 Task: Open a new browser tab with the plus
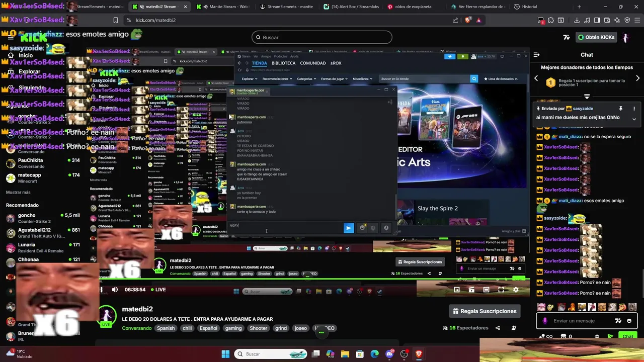coord(579,7)
